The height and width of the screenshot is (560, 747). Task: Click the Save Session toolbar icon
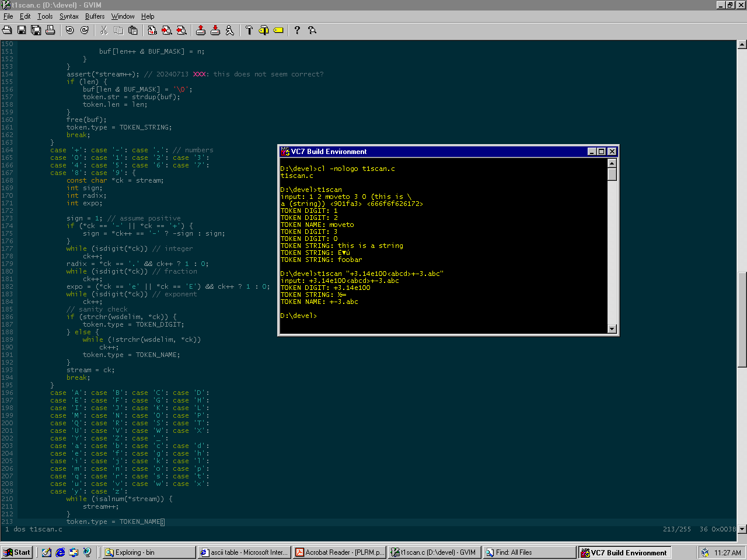click(215, 30)
